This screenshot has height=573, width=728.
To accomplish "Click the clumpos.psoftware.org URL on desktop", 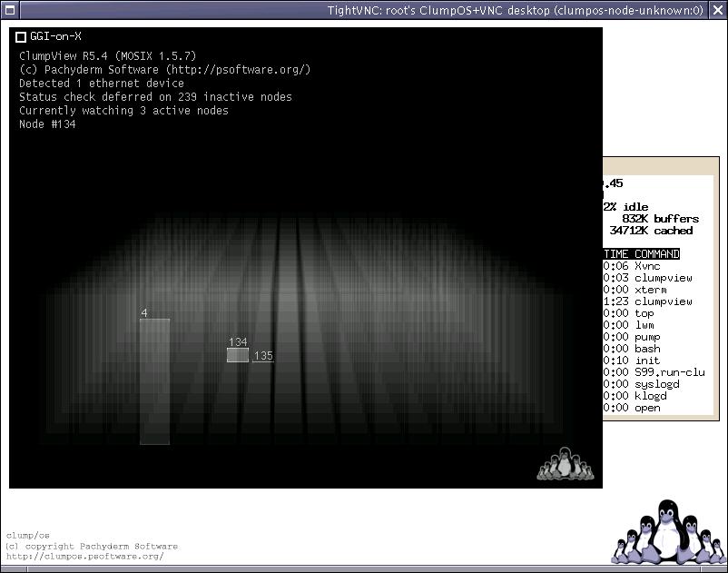I will pyautogui.click(x=85, y=557).
